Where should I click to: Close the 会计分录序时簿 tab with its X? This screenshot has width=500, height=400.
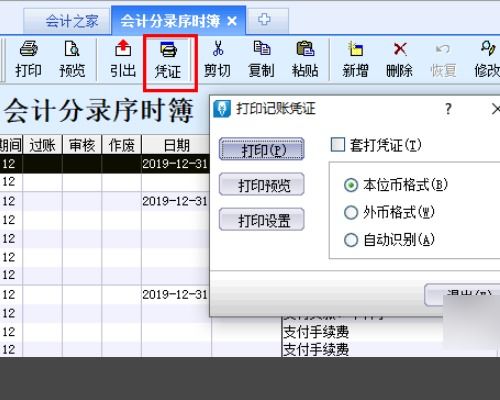click(232, 22)
